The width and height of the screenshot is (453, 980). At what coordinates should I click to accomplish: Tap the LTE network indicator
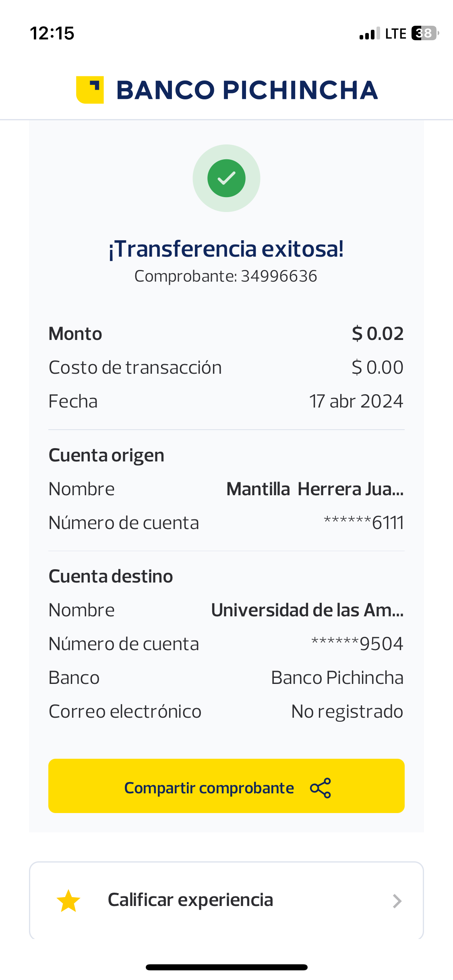395,34
